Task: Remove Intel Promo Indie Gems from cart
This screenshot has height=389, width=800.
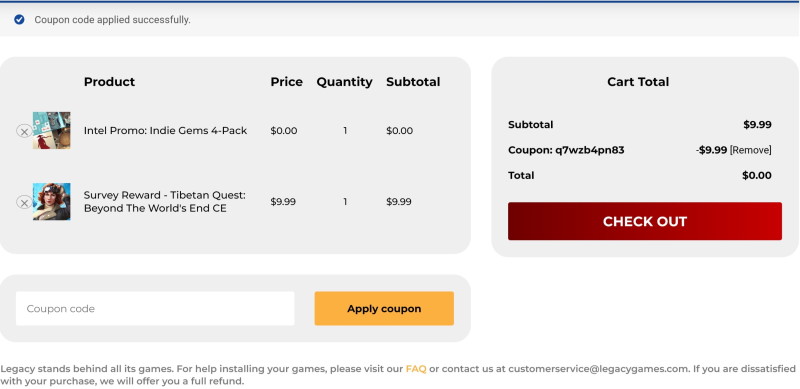Action: coord(24,131)
